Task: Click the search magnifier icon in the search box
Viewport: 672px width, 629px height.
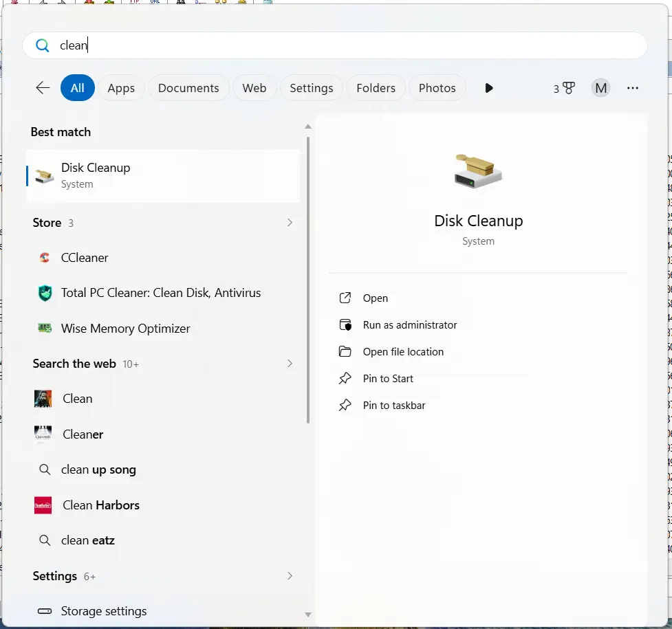Action: coord(43,45)
